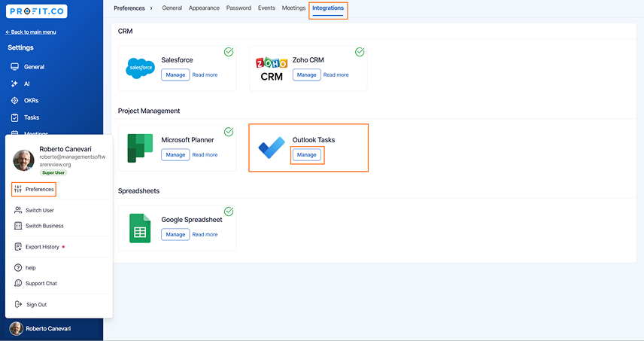Click the OKRs target icon
Screen dimensions: 644x341
click(x=15, y=100)
